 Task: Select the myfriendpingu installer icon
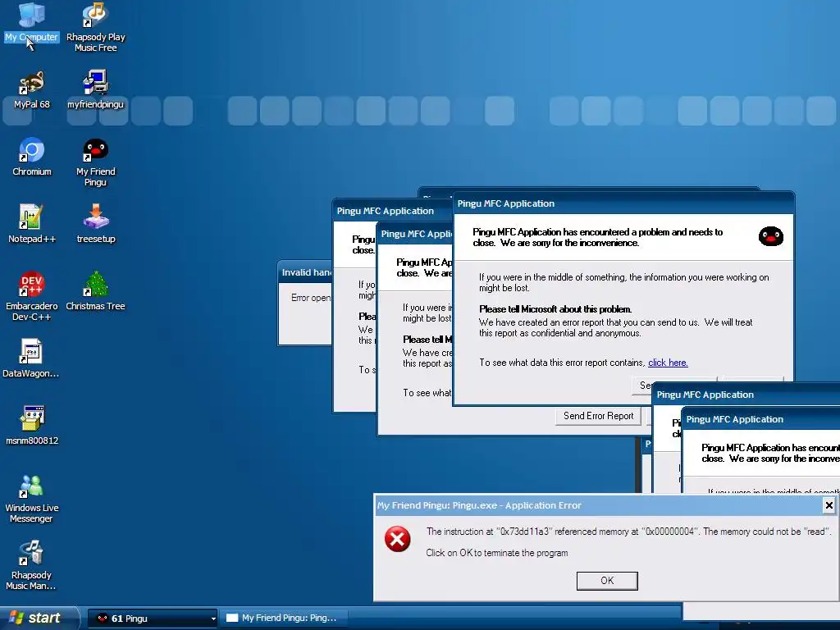point(95,89)
